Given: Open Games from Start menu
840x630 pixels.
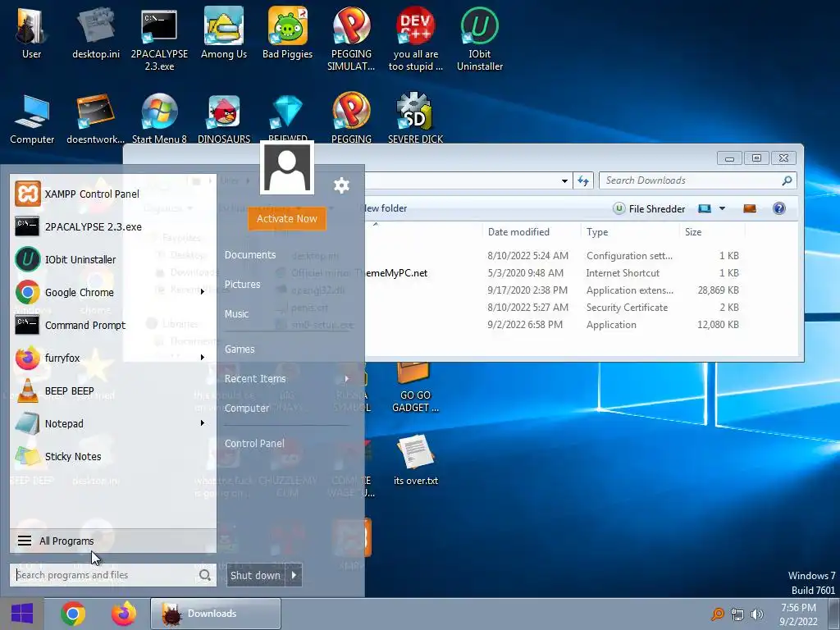Looking at the screenshot, I should [240, 349].
